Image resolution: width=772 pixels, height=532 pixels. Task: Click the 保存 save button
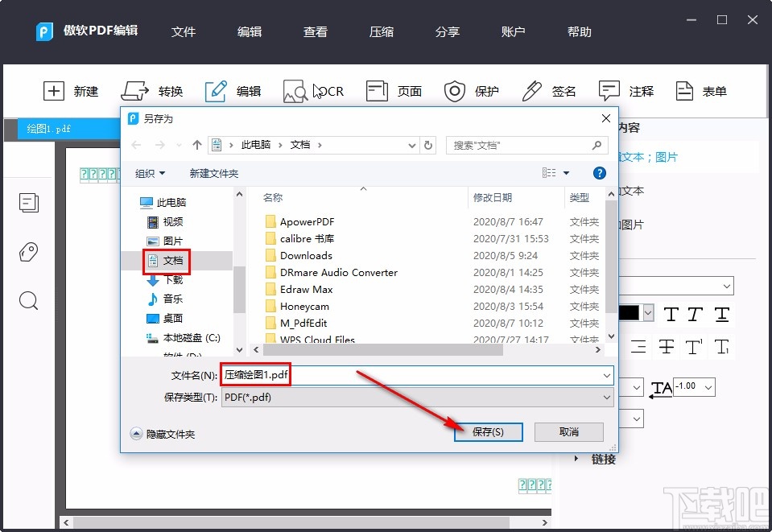(x=487, y=432)
